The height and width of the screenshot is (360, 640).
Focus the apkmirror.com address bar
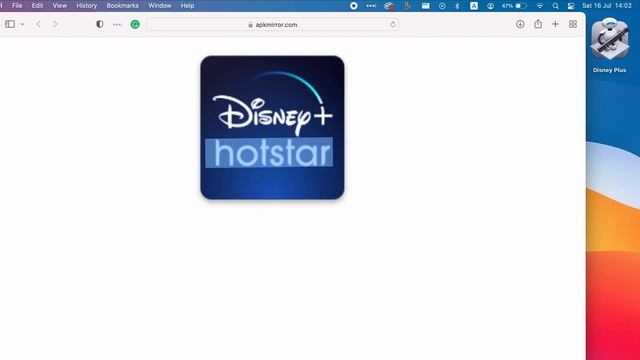(272, 24)
